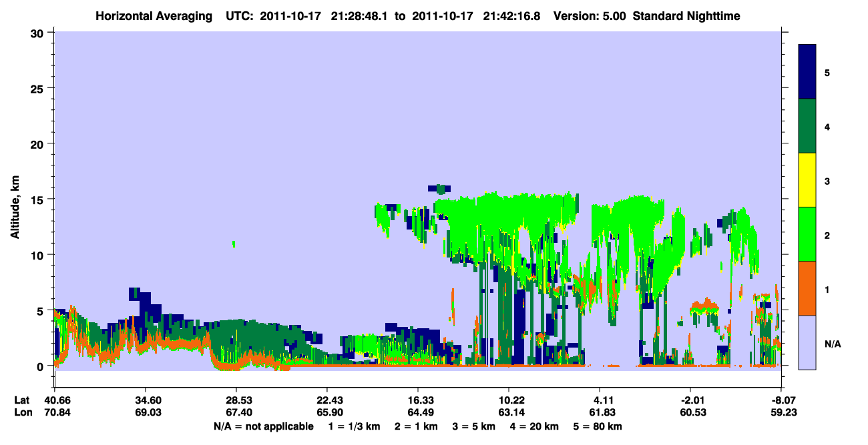This screenshot has width=868, height=445.
Task: Click 'Version: 5.00' in the title
Action: tap(590, 15)
